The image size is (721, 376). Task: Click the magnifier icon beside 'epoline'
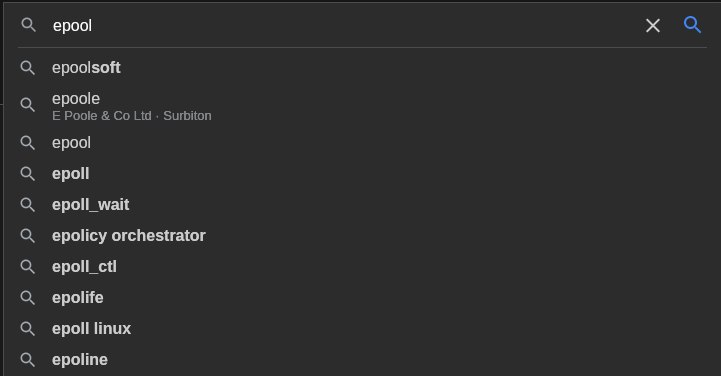[x=28, y=359]
